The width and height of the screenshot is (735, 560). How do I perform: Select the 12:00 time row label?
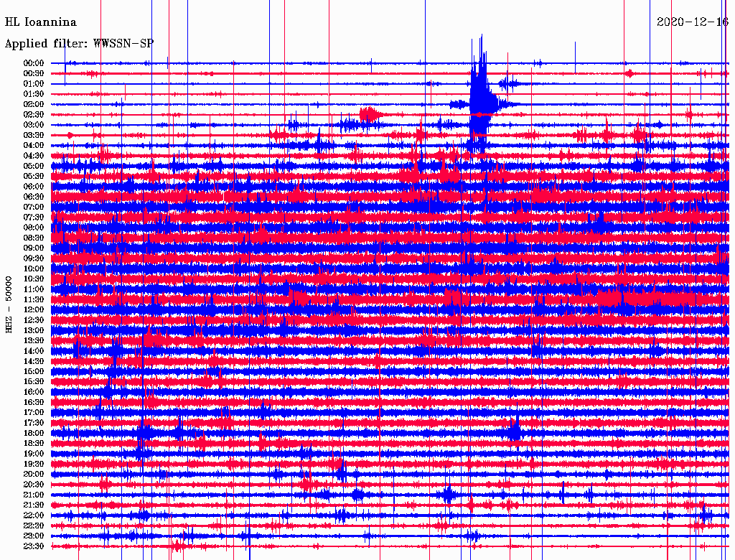tap(34, 310)
